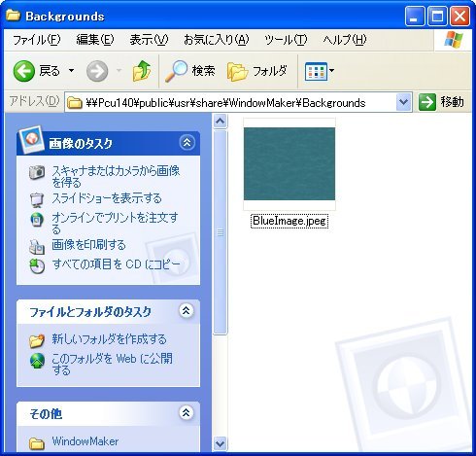This screenshot has width=476, height=456.
Task: Collapse the その他 panel
Action: tap(186, 413)
